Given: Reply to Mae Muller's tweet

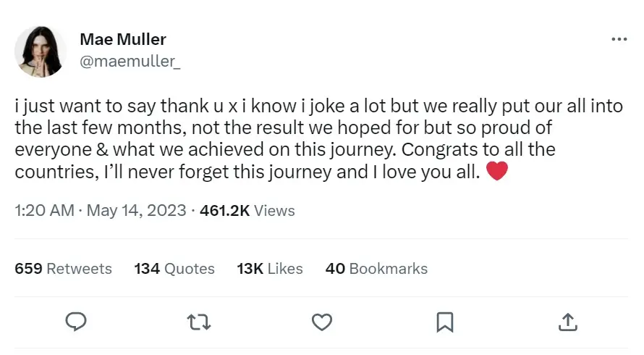Looking at the screenshot, I should click(x=76, y=321).
